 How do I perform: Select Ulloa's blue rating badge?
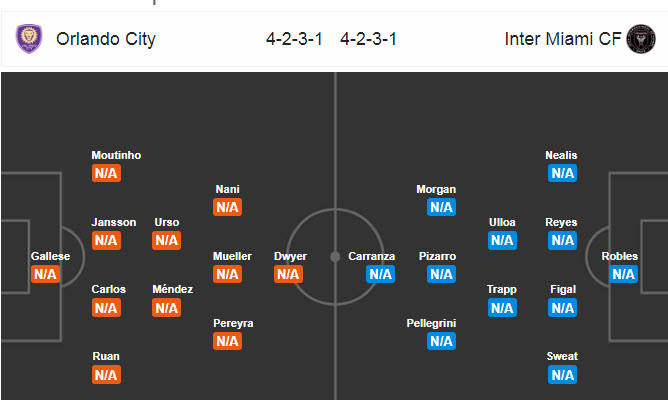click(502, 240)
